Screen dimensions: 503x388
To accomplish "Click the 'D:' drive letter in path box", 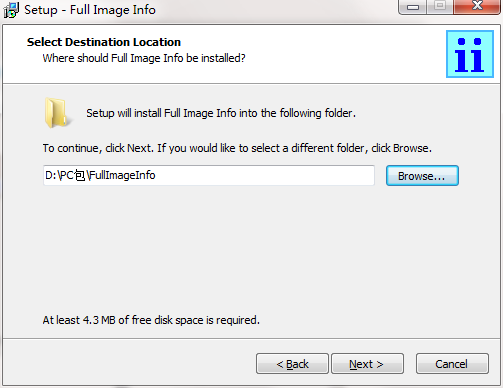I will coord(51,175).
